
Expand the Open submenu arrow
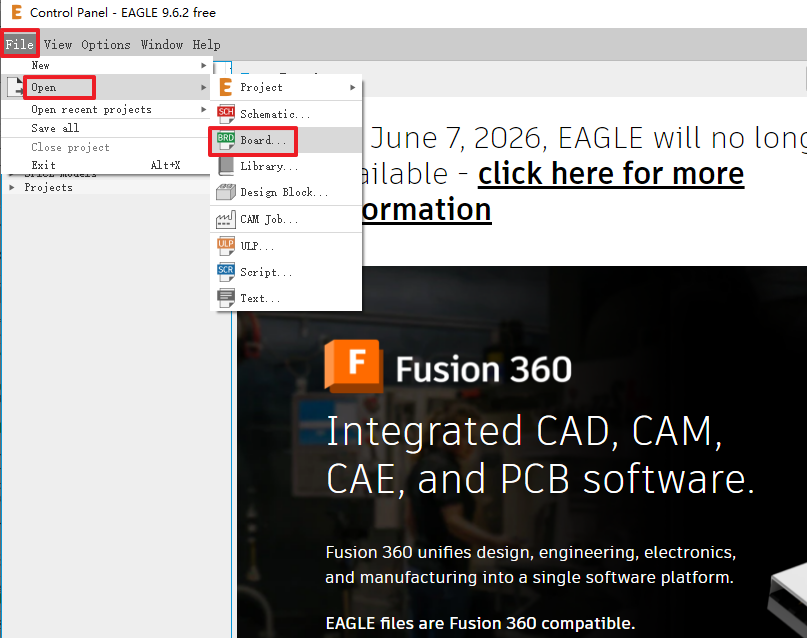point(204,87)
